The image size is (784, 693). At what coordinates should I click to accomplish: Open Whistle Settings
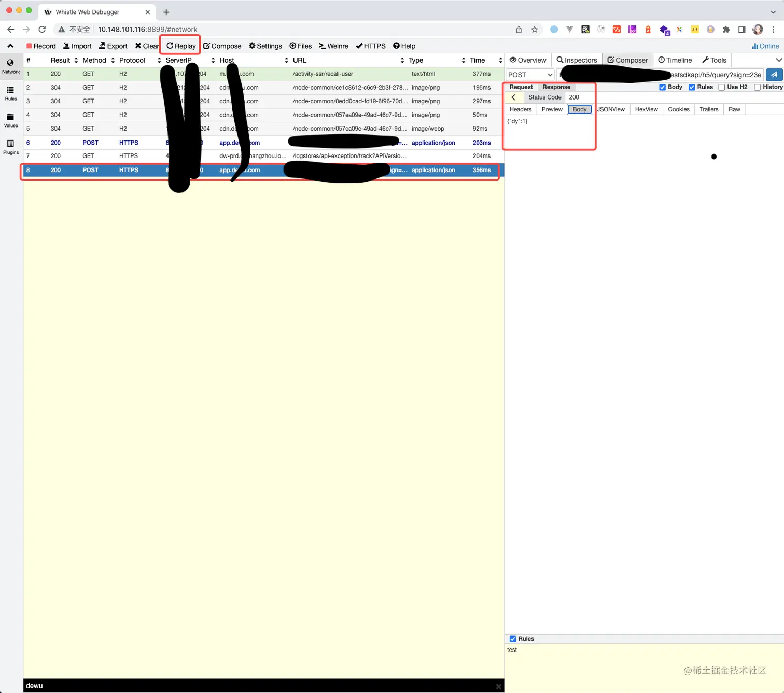point(265,46)
